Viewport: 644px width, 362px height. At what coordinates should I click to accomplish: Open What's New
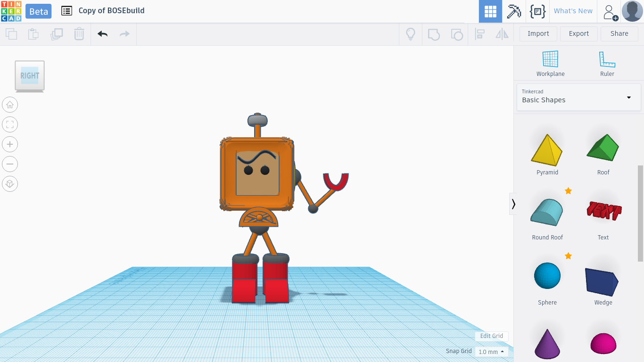coord(573,11)
